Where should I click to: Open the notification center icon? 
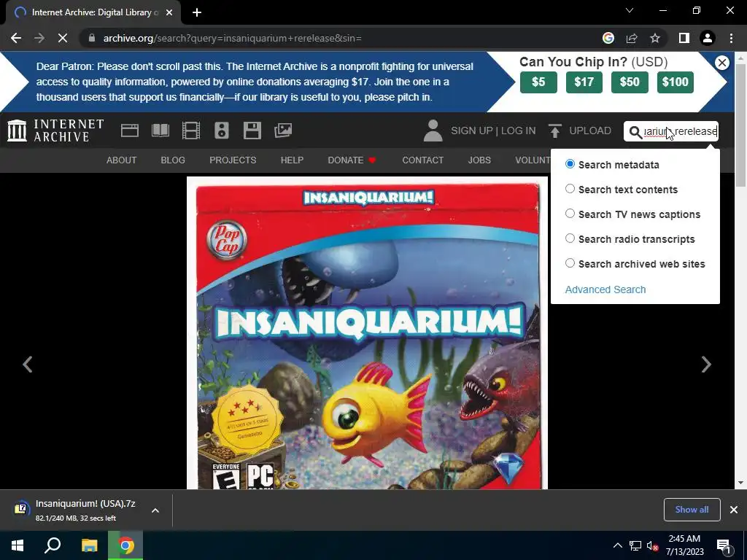pos(724,545)
